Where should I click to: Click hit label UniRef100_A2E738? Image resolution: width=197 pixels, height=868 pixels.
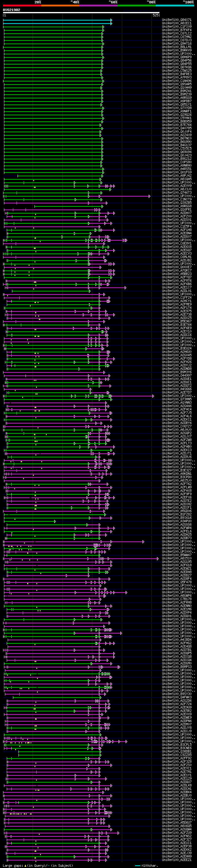(x=177, y=314)
